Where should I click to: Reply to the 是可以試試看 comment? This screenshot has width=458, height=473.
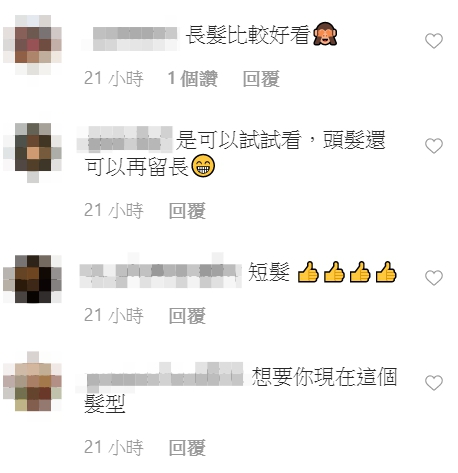(187, 211)
